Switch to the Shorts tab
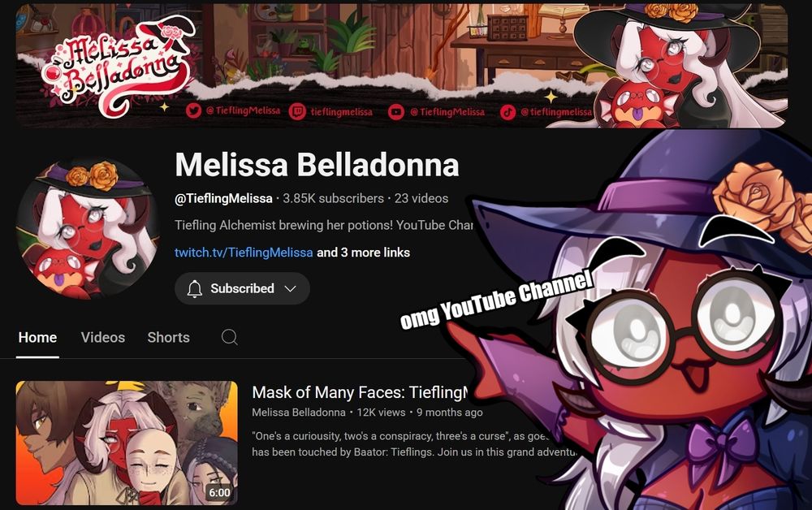 (x=168, y=338)
